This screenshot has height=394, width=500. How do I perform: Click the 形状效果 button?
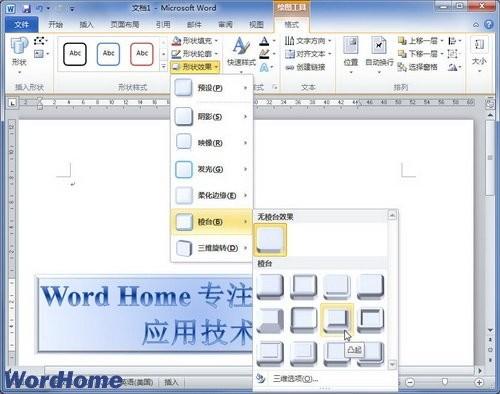[195, 67]
